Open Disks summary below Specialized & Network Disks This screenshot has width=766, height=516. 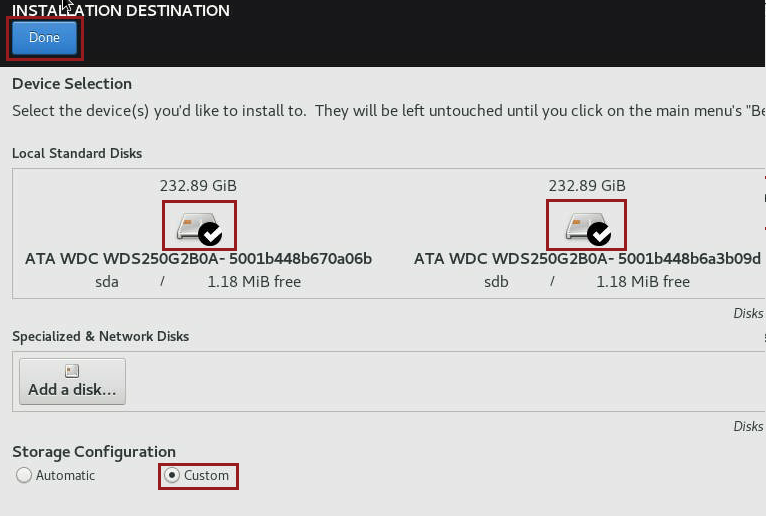coord(748,426)
